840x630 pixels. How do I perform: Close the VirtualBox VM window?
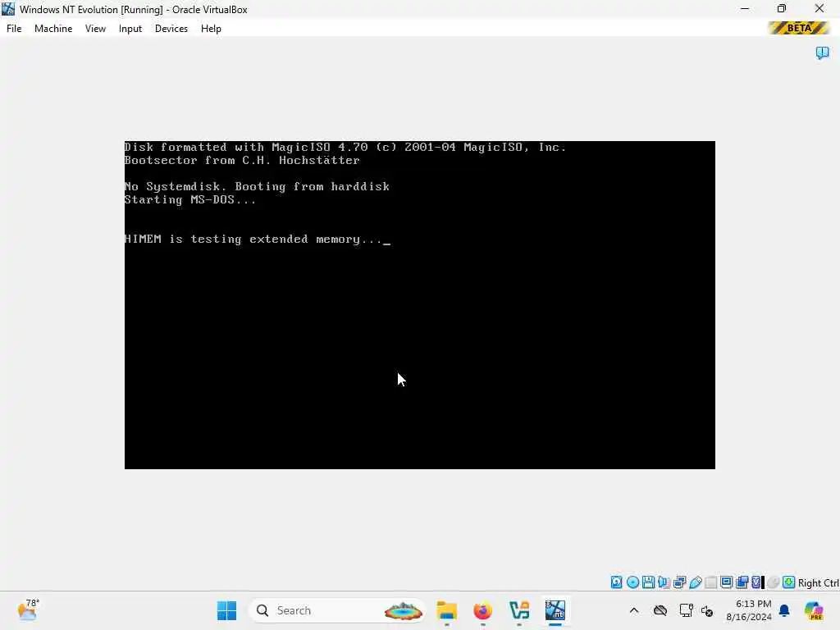point(819,8)
